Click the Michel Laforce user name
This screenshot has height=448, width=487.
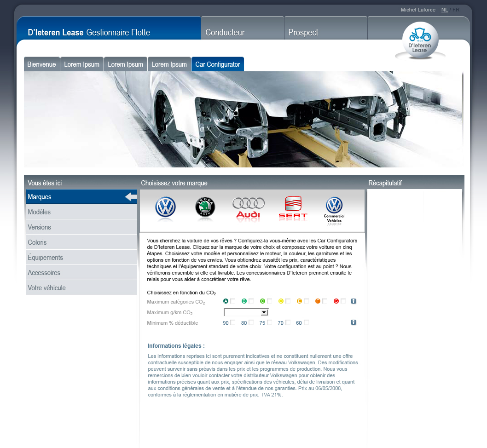coord(418,10)
